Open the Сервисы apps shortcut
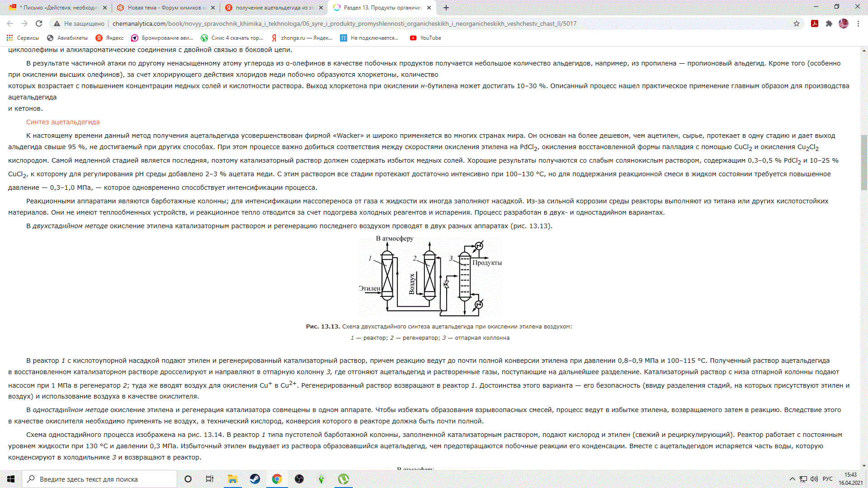This screenshot has height=488, width=868. (23, 38)
